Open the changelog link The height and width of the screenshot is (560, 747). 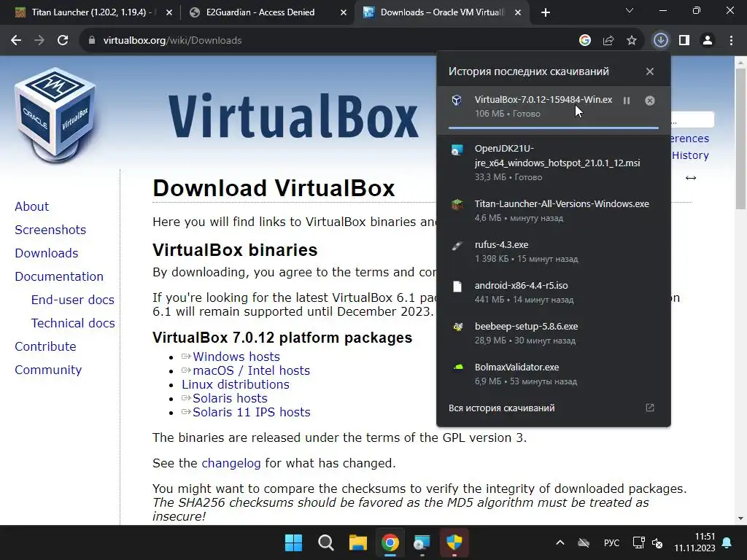coord(231,463)
